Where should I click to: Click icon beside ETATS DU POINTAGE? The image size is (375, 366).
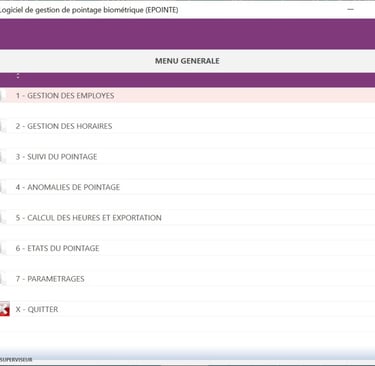tap(3, 248)
